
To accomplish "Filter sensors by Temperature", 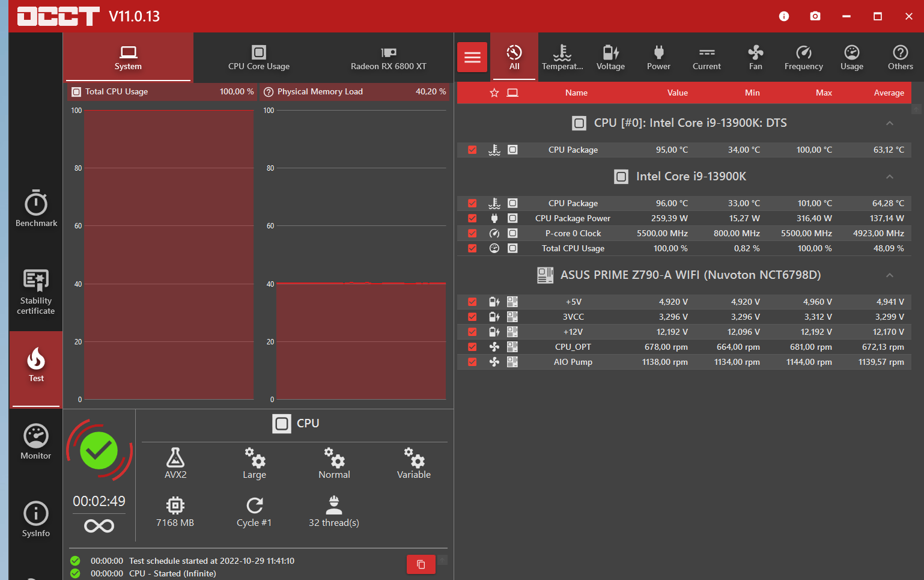I will pos(562,57).
